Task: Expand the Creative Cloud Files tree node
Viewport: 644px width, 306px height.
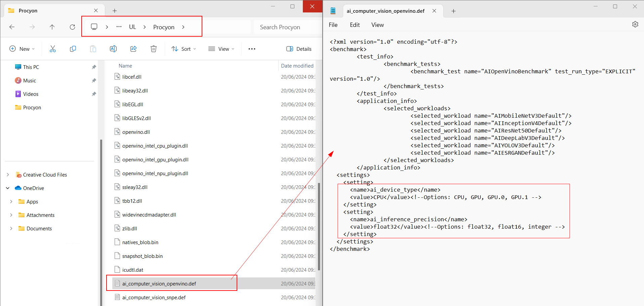Action: point(8,175)
